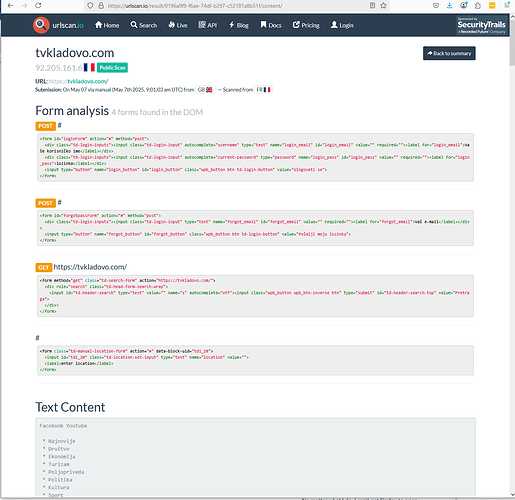Go back with browser back arrow
This screenshot has width=515, height=500.
[10, 5]
